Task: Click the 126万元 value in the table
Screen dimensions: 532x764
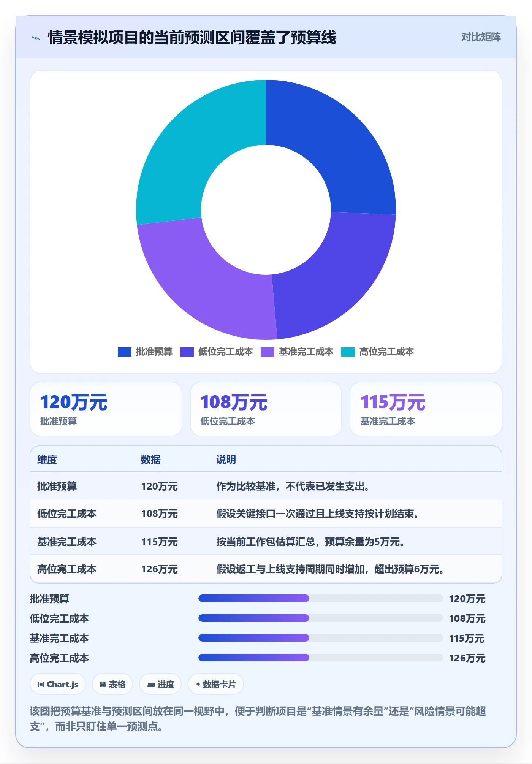Action: point(160,569)
